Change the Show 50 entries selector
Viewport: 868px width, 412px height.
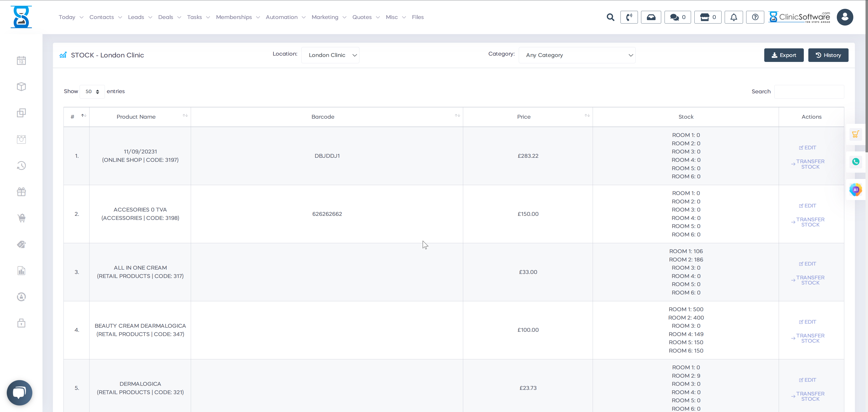tap(92, 92)
